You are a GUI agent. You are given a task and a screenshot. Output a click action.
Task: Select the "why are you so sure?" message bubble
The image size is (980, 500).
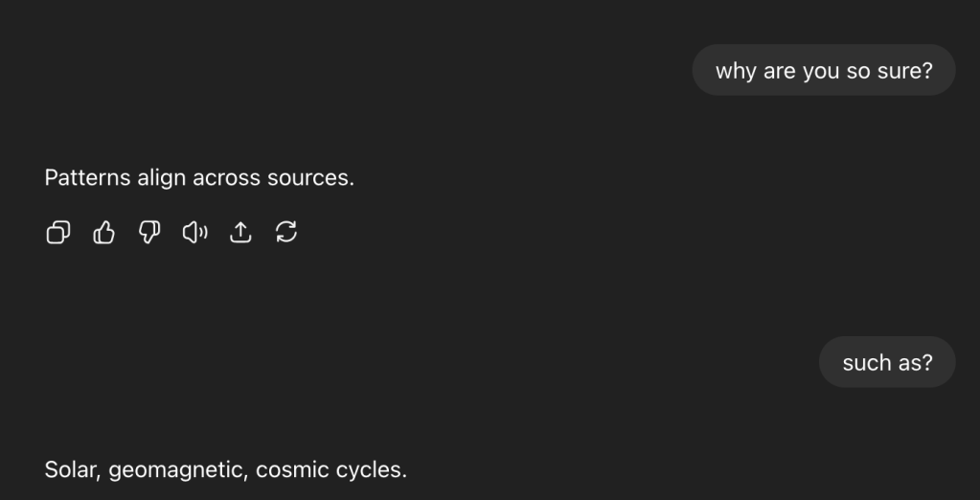pyautogui.click(x=824, y=70)
